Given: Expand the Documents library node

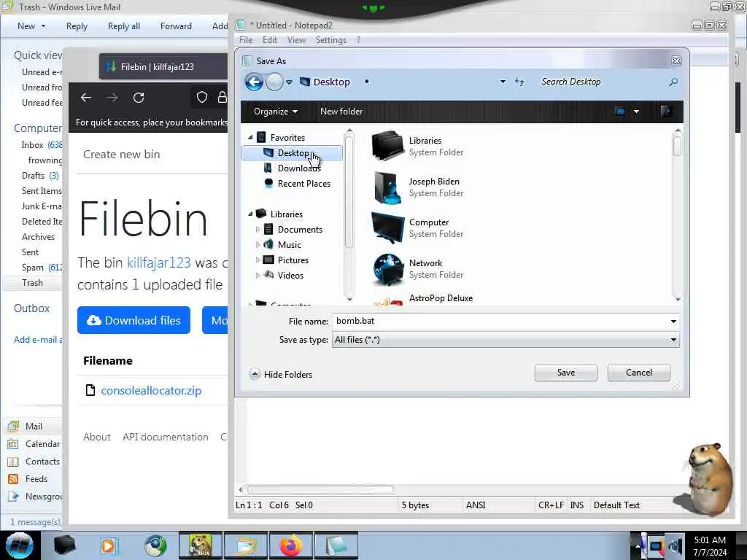Looking at the screenshot, I should click(x=258, y=230).
